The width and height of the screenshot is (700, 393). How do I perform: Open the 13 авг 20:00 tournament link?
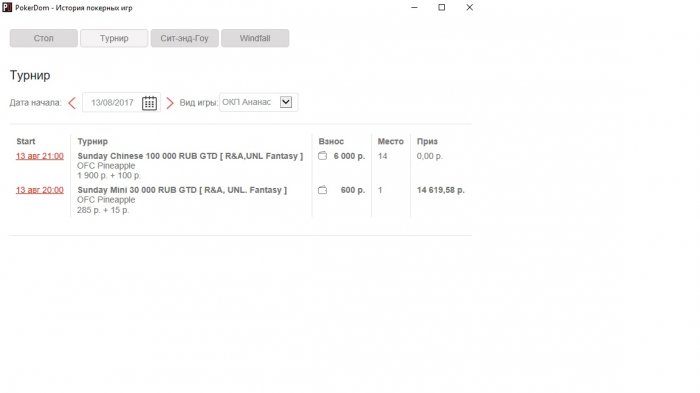click(x=40, y=190)
